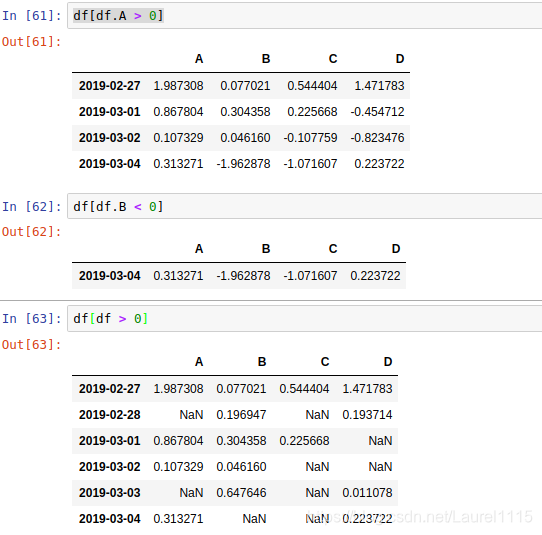Image resolution: width=542 pixels, height=535 pixels.
Task: Click the 2019-03-02 index in the Out[63] table
Action: 110,467
